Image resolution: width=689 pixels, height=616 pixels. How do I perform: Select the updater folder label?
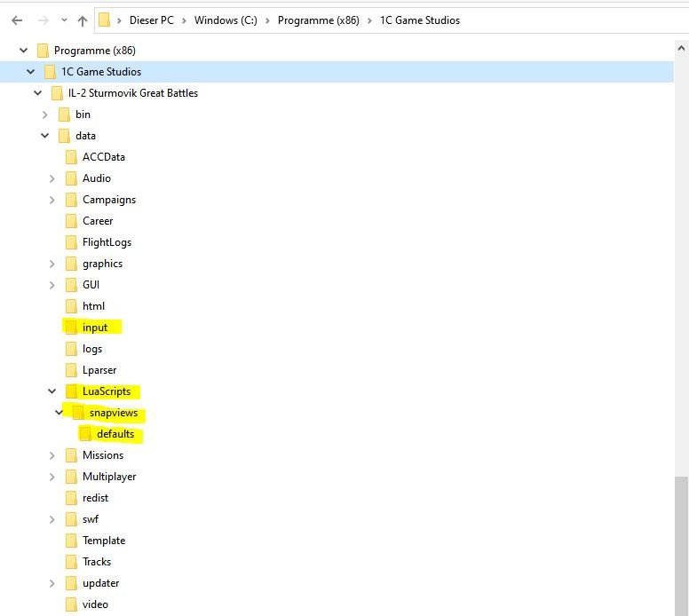coord(101,583)
